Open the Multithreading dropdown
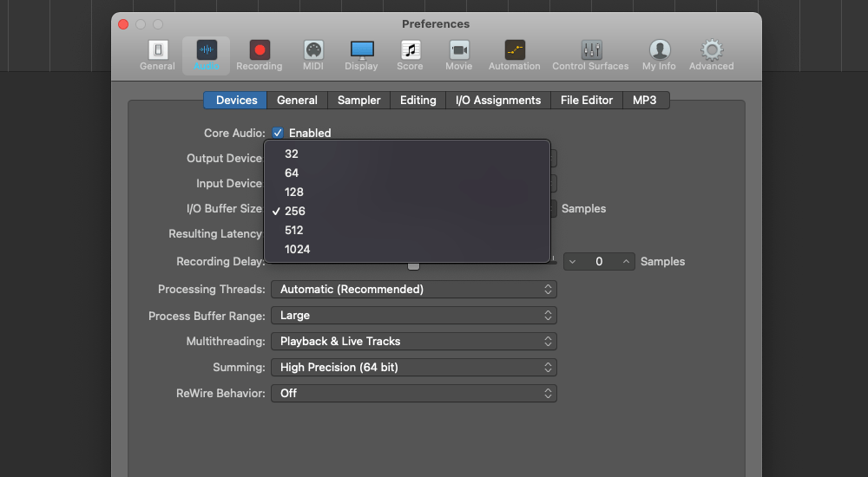 tap(413, 342)
